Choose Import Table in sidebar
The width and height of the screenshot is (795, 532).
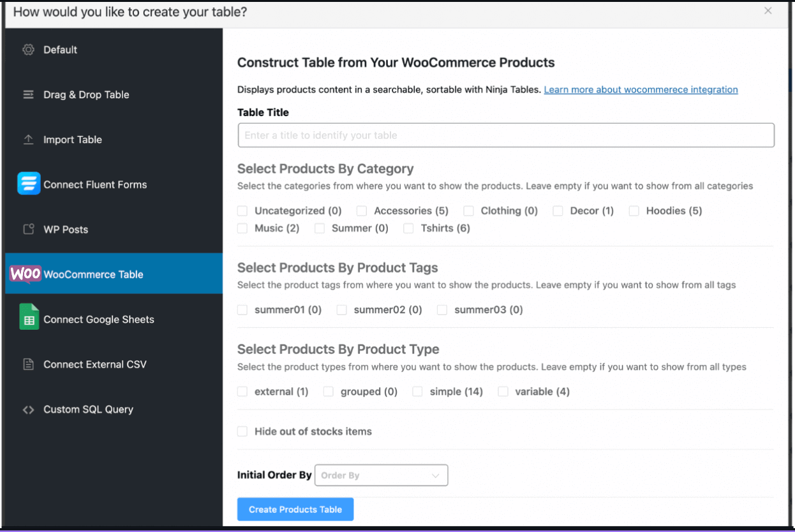[x=114, y=140]
